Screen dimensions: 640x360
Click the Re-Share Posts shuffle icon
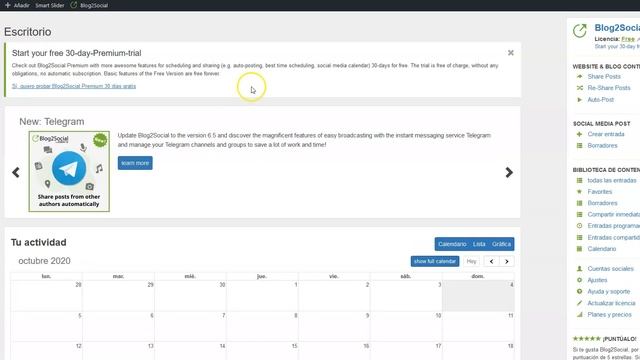[x=579, y=88]
